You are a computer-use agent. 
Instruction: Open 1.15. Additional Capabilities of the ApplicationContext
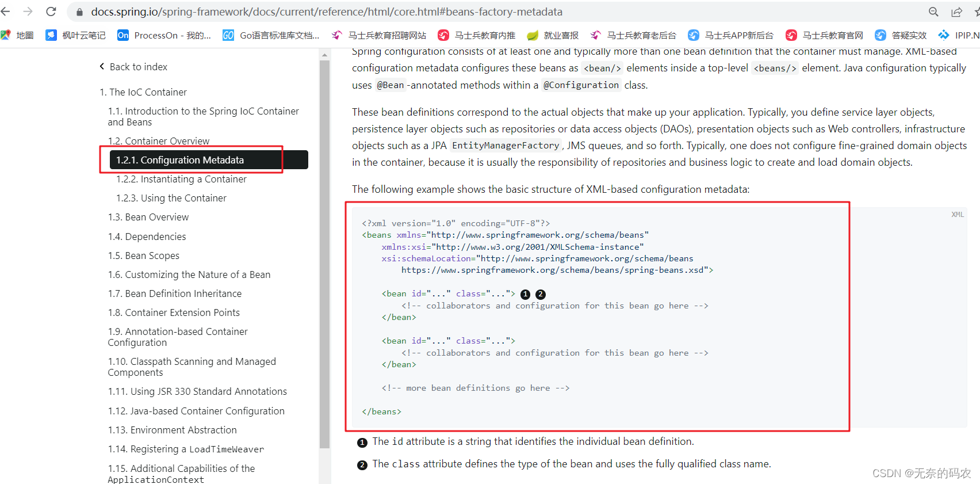pos(181,474)
